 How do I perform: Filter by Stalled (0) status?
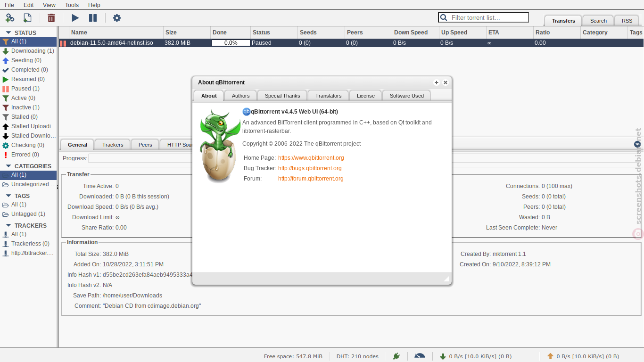(x=28, y=117)
